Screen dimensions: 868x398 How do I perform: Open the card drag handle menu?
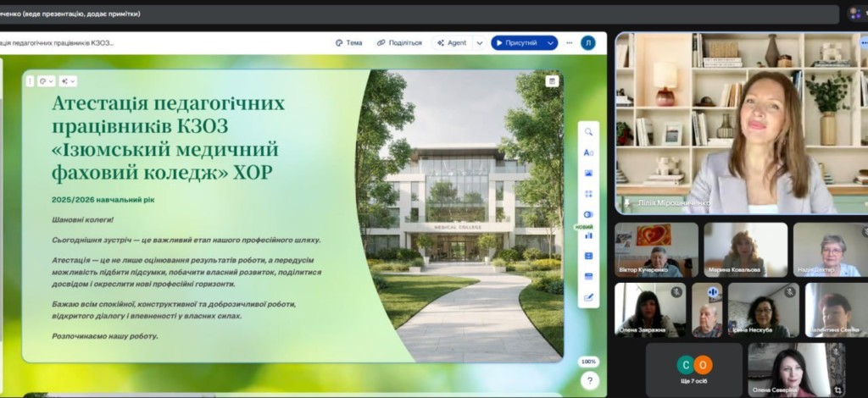pyautogui.click(x=30, y=81)
